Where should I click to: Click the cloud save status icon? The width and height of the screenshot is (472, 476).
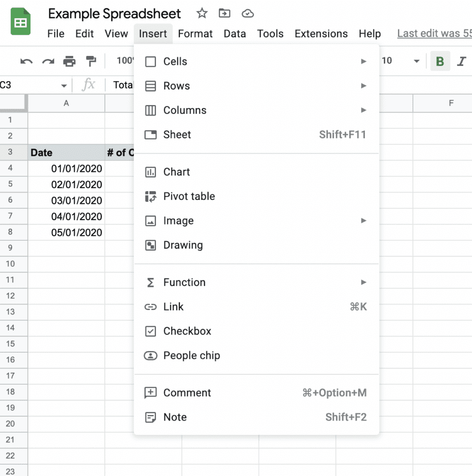248,14
